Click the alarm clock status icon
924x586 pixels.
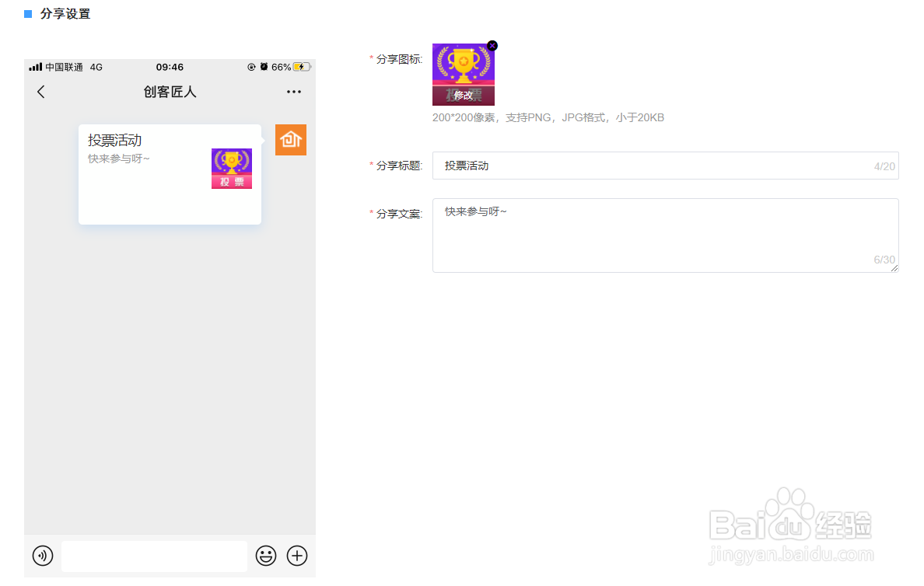264,67
